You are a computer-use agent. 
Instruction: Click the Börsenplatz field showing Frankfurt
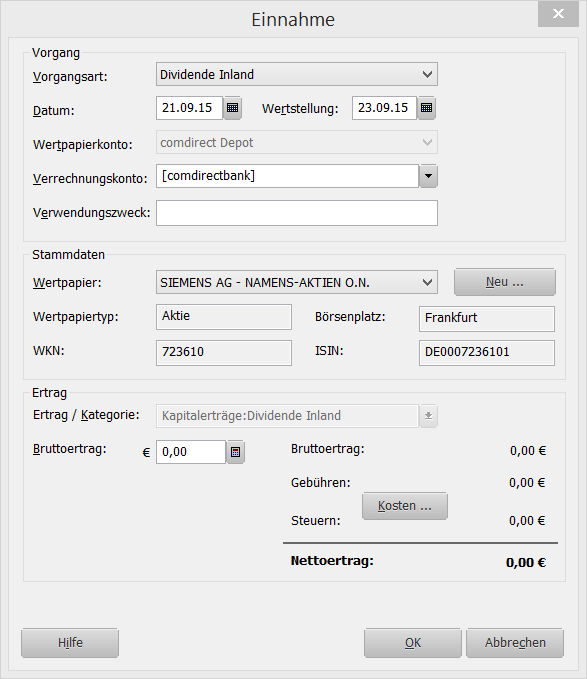487,319
